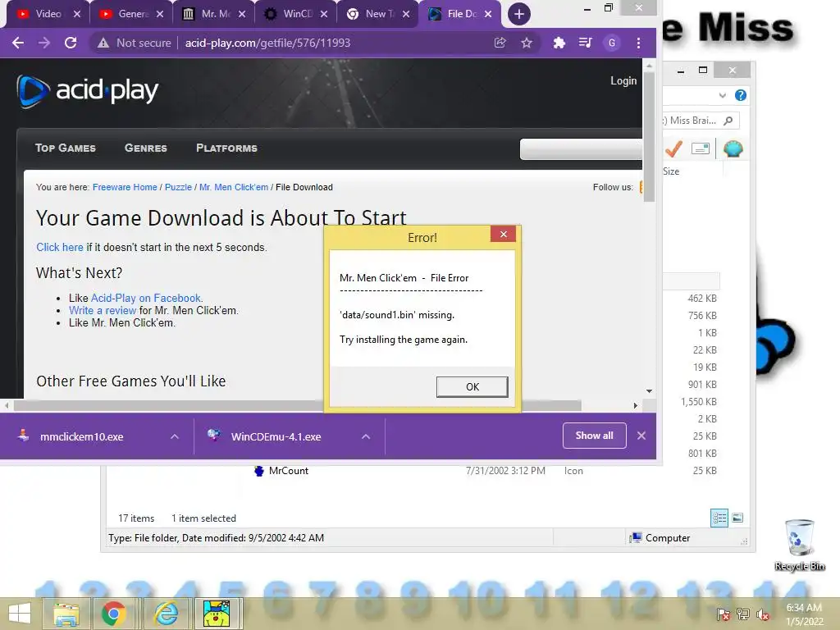Click the muted volume tray icon

tap(763, 614)
